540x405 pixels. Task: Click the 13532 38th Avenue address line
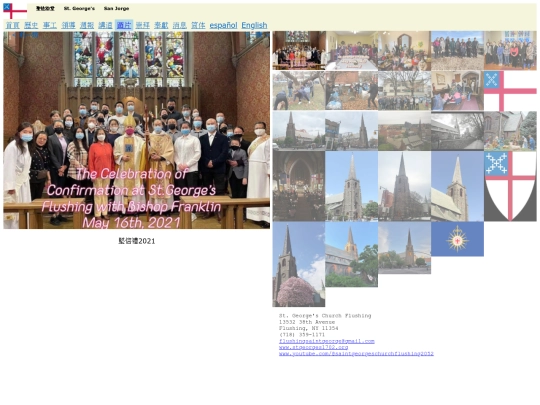pyautogui.click(x=307, y=322)
